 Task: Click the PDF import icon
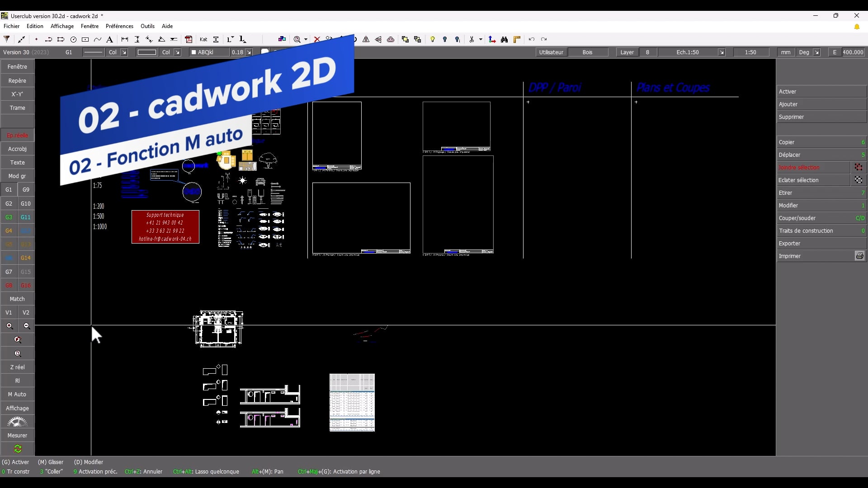(189, 39)
